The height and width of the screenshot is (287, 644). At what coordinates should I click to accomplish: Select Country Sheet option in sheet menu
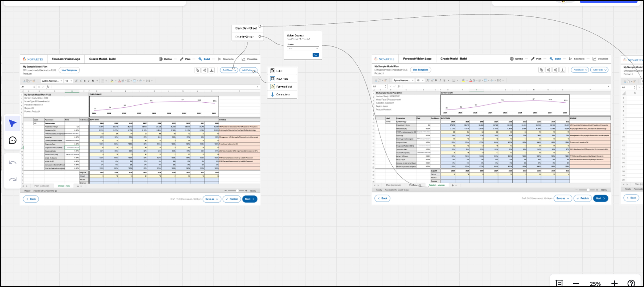tap(245, 37)
